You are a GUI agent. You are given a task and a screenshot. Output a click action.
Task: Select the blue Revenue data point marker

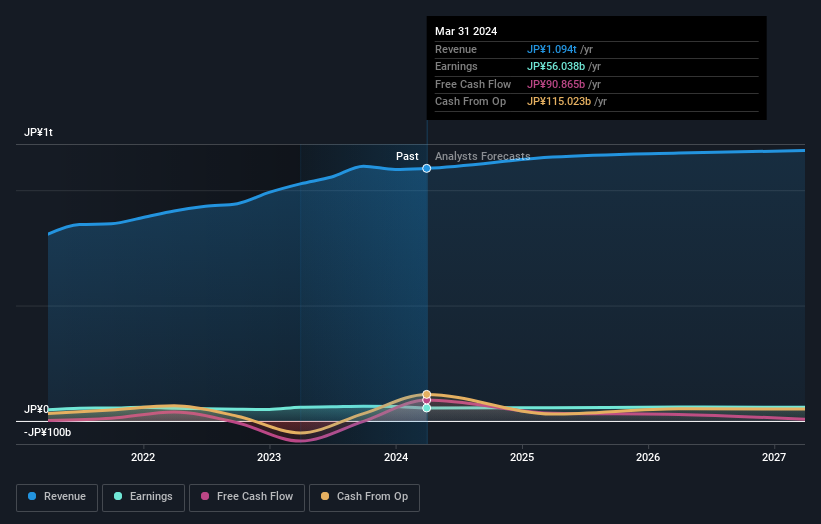(x=427, y=169)
